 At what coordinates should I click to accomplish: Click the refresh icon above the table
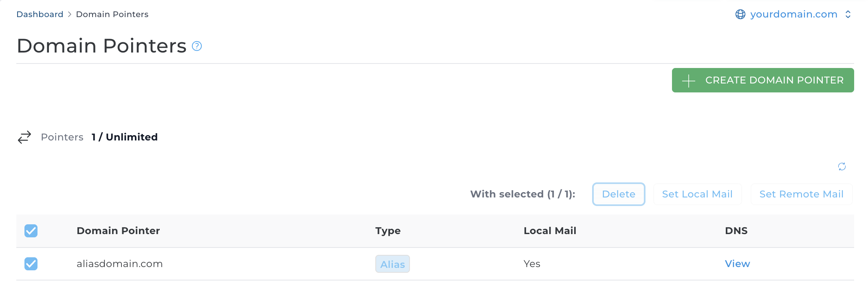click(842, 167)
